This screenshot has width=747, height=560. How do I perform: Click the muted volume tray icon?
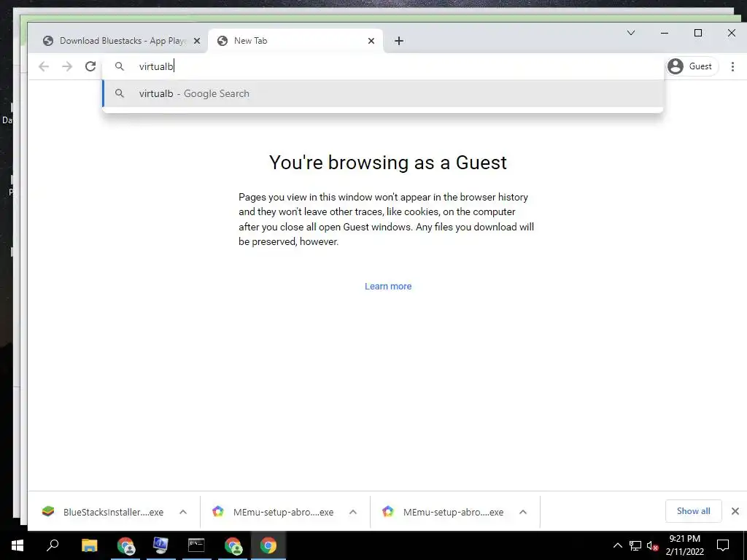coord(652,546)
